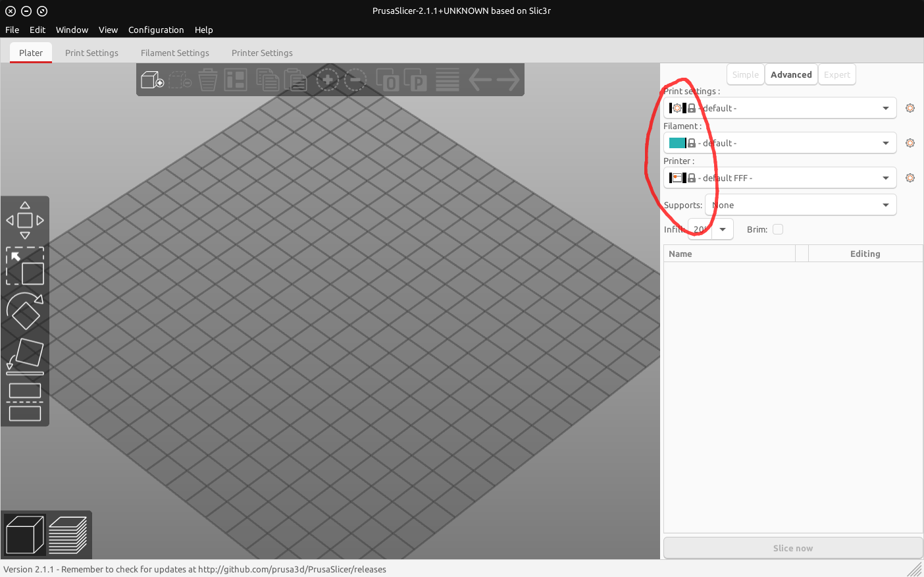Select the Place on face tool

(x=25, y=356)
